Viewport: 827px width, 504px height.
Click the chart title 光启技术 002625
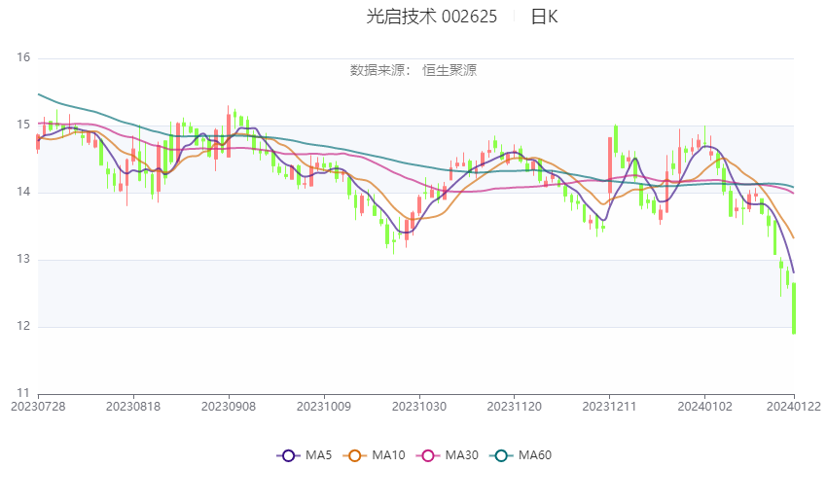(x=431, y=17)
